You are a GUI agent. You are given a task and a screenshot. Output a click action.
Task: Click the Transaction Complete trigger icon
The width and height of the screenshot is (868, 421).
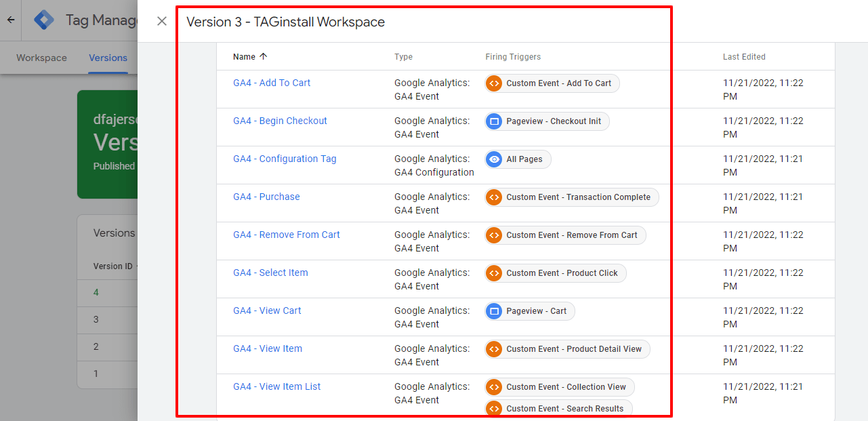pos(495,197)
